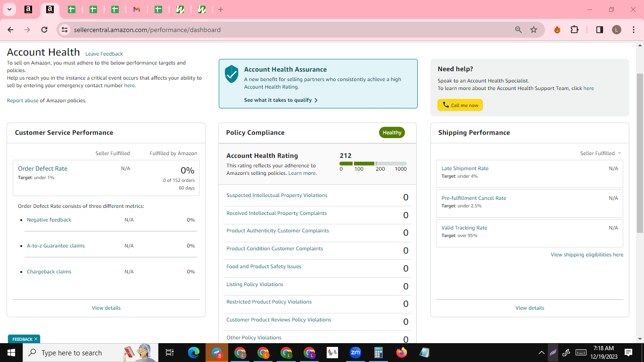Show hidden system tray icons
Viewport: 644px width, 362px height.
[541, 353]
